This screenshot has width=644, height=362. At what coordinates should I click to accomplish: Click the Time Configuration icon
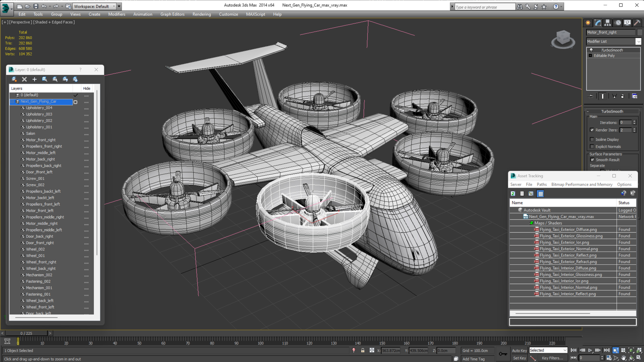[x=609, y=358]
